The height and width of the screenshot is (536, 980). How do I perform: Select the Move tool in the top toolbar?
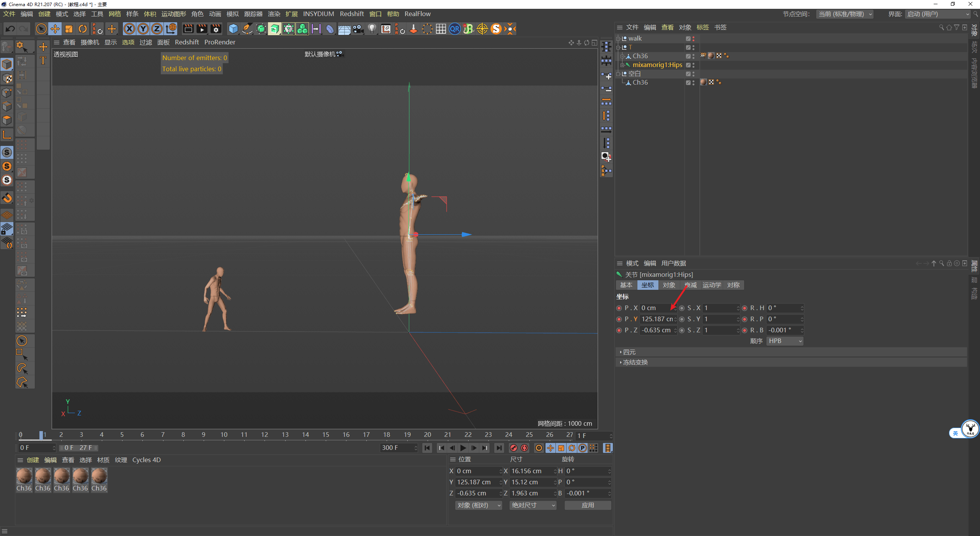click(55, 29)
